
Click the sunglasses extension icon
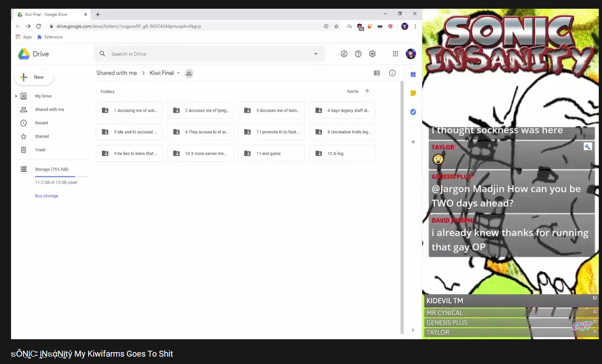(x=380, y=26)
